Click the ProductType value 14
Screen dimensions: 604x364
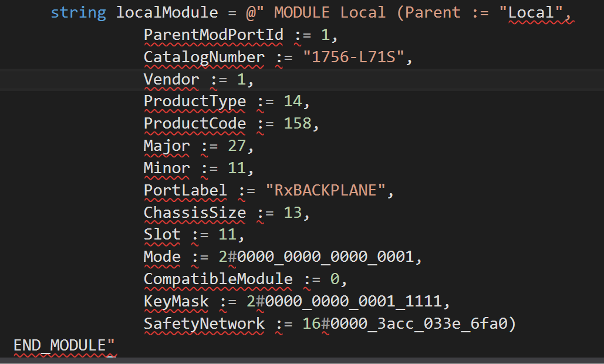coord(293,102)
